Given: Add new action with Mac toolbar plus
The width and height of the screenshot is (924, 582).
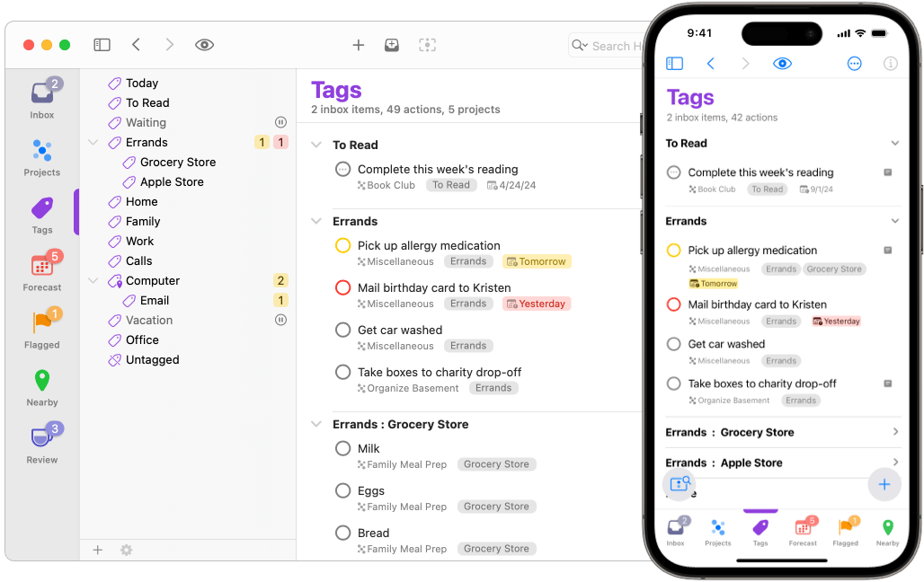Looking at the screenshot, I should (x=359, y=45).
